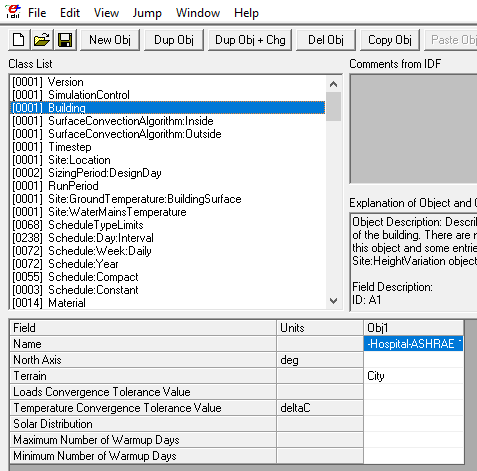Click the Obj1 column header
Screen dimensions: 477x471
tap(413, 328)
